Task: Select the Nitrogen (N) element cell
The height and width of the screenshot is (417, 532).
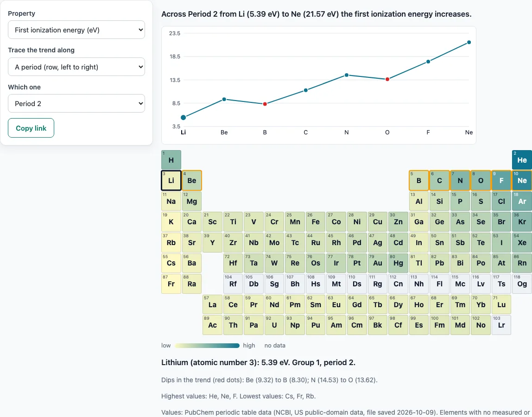Action: pos(460,181)
